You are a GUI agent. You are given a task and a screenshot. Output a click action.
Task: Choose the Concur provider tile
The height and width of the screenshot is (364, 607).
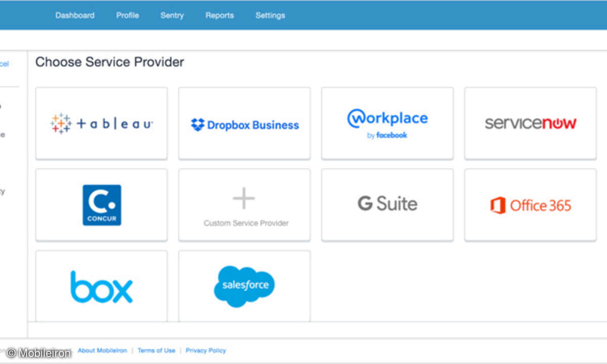click(x=101, y=205)
